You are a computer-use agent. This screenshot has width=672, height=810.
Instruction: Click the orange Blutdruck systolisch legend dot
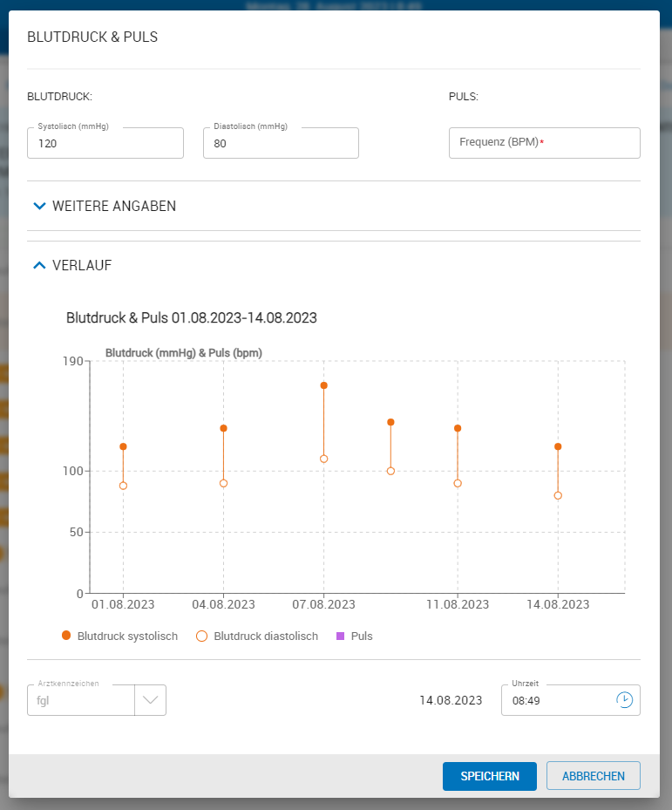click(x=65, y=636)
